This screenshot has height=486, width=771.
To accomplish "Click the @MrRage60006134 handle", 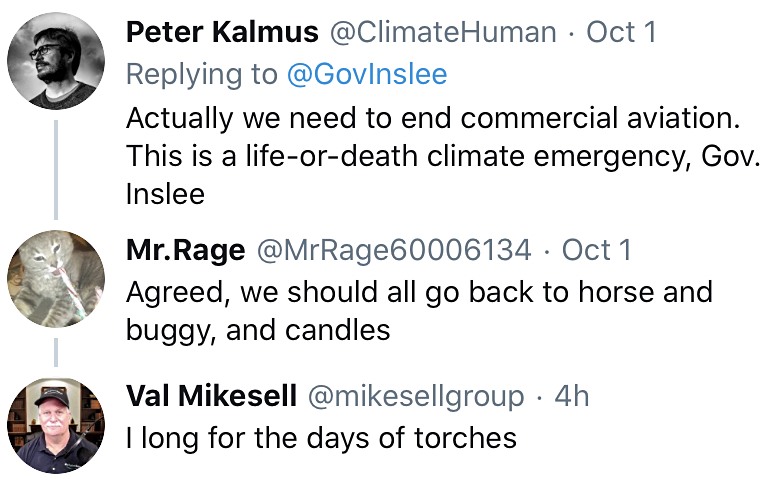I will pos(395,250).
